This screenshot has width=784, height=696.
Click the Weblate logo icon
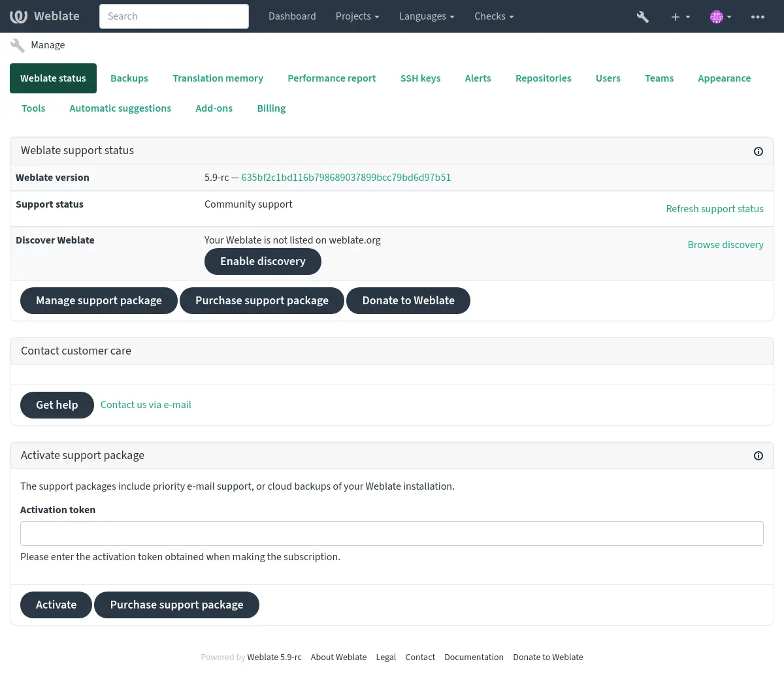click(19, 16)
